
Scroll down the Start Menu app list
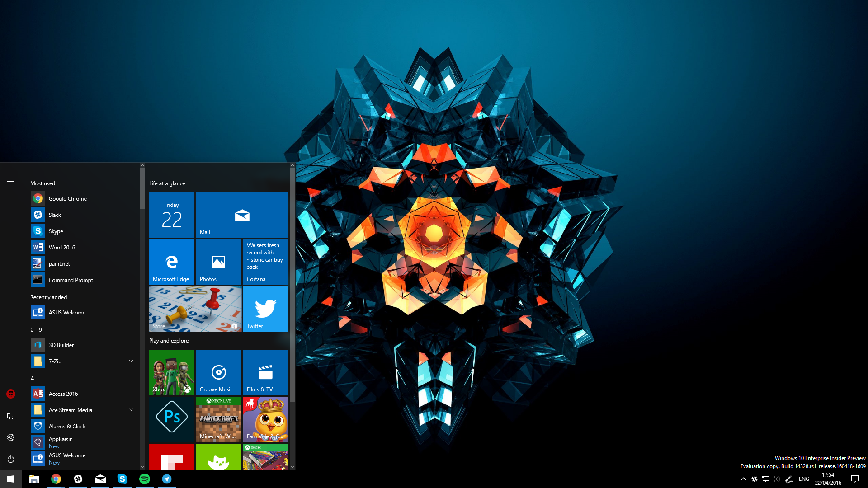point(142,467)
